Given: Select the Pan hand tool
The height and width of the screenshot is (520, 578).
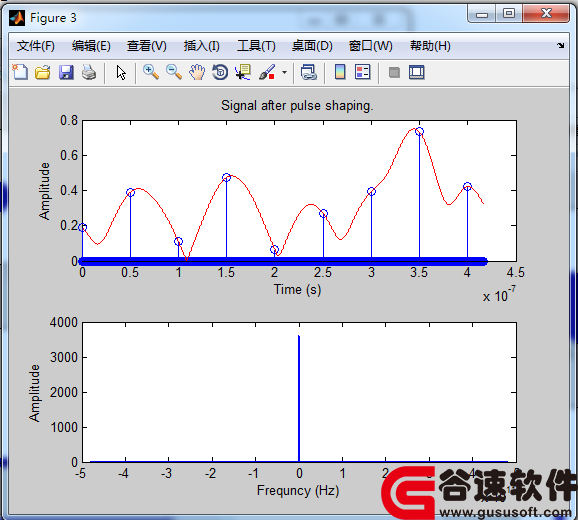Looking at the screenshot, I should [x=197, y=72].
